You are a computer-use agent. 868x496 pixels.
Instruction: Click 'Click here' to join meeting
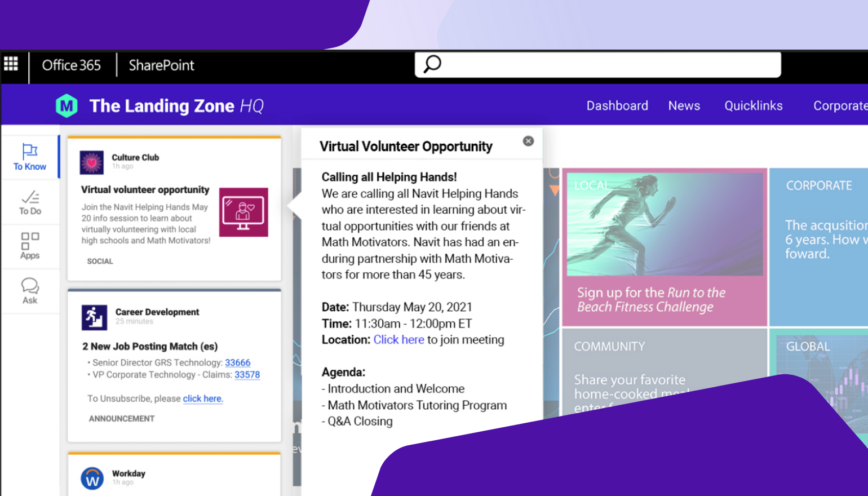point(398,339)
